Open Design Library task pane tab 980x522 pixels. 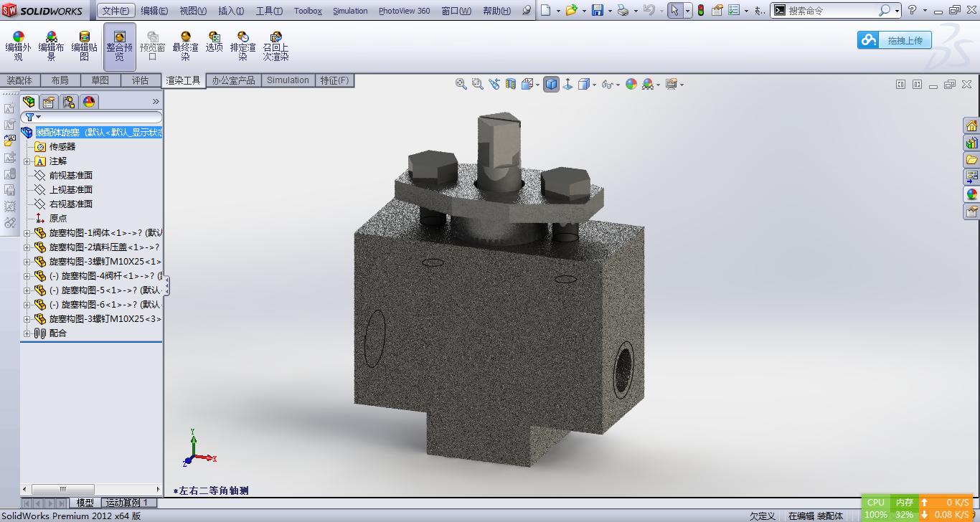click(x=972, y=143)
